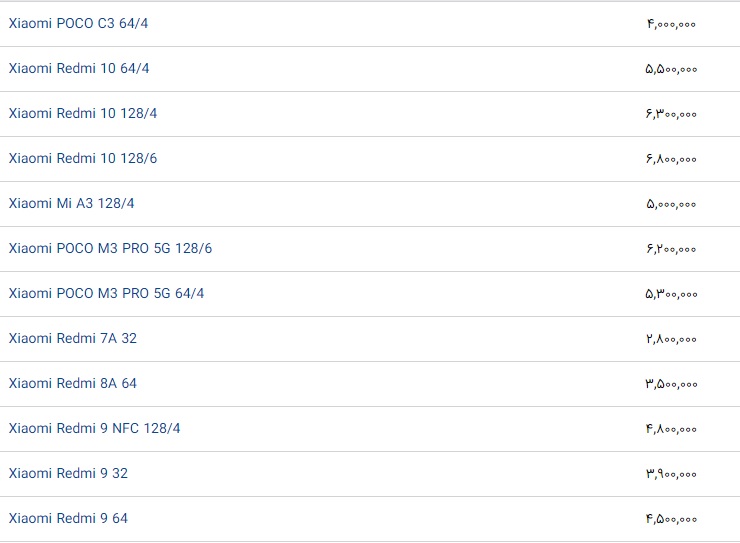Viewport: 740px width, 543px height.
Task: Click the price for Redmi 9 NFC 128/4
Action: click(x=671, y=428)
